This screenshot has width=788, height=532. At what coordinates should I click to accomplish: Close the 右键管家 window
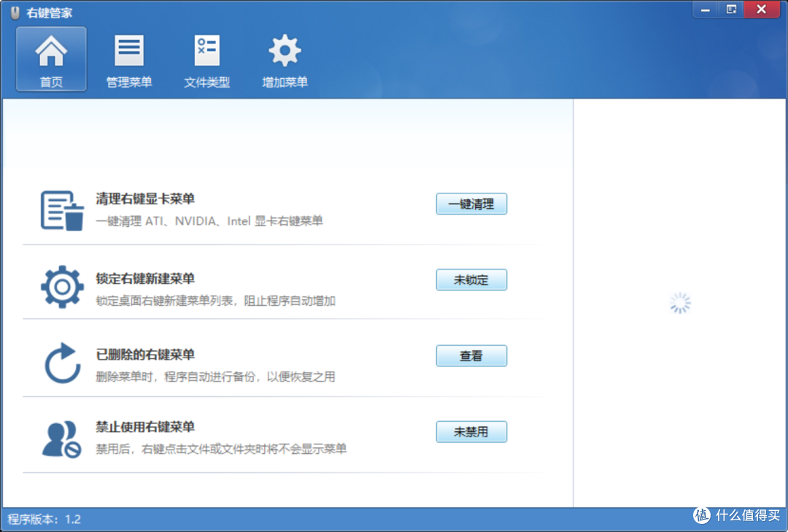(761, 9)
